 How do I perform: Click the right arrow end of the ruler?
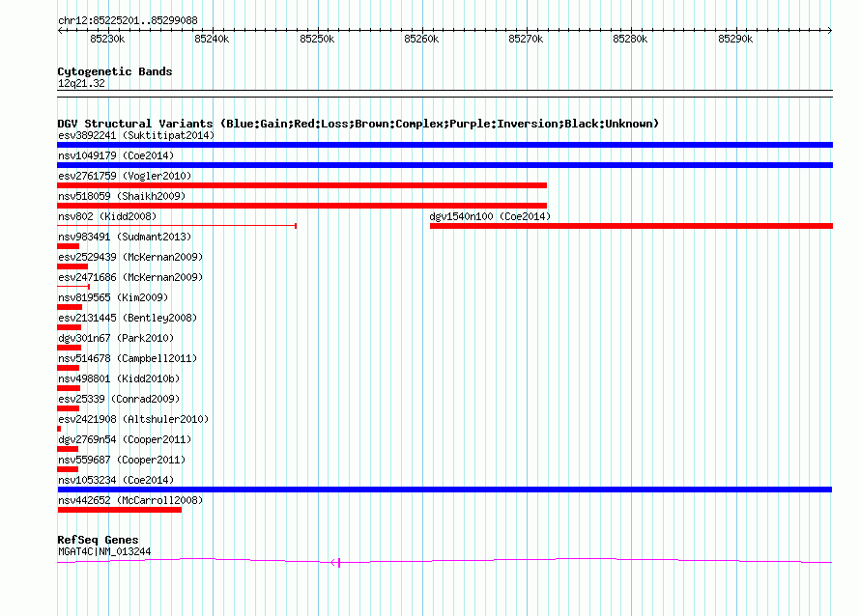pyautogui.click(x=830, y=31)
